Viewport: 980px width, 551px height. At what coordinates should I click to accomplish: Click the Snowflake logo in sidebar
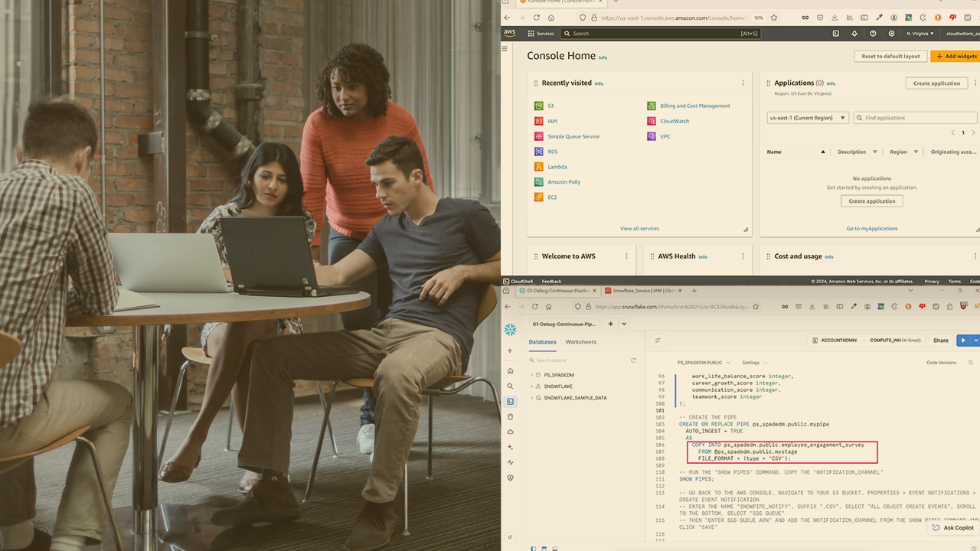click(510, 329)
